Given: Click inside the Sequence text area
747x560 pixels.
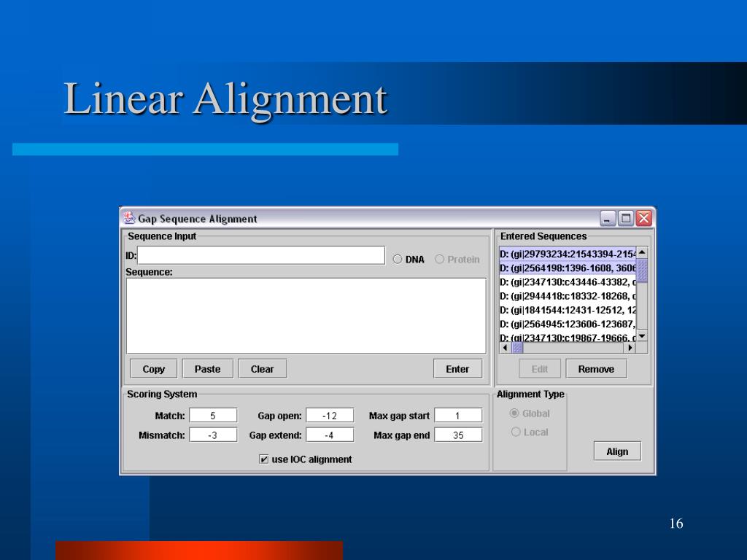Looking at the screenshot, I should (306, 316).
